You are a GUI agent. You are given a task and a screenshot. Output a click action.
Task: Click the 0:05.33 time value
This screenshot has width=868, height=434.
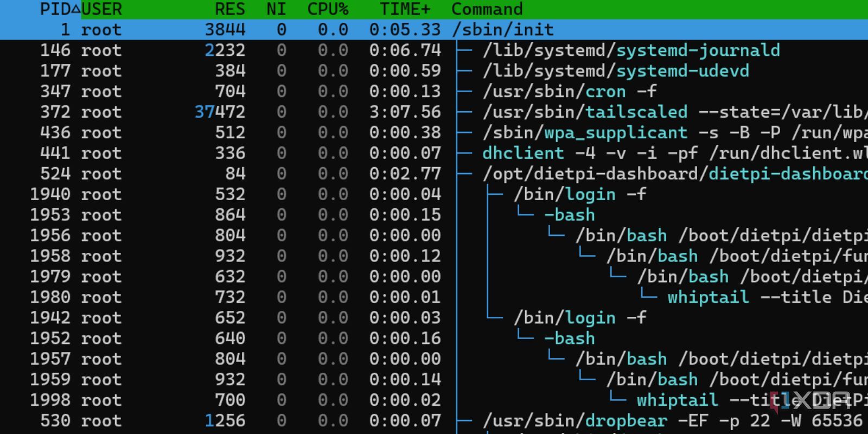(405, 29)
